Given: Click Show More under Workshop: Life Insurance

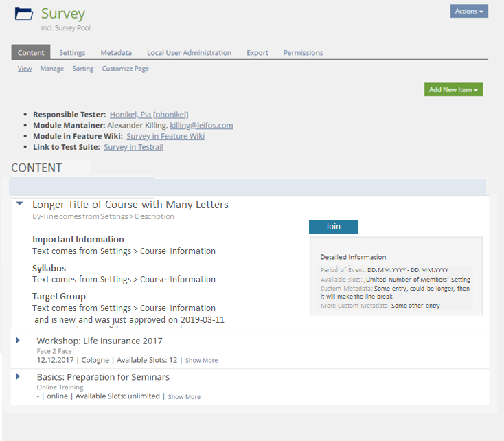Looking at the screenshot, I should coord(201,361).
